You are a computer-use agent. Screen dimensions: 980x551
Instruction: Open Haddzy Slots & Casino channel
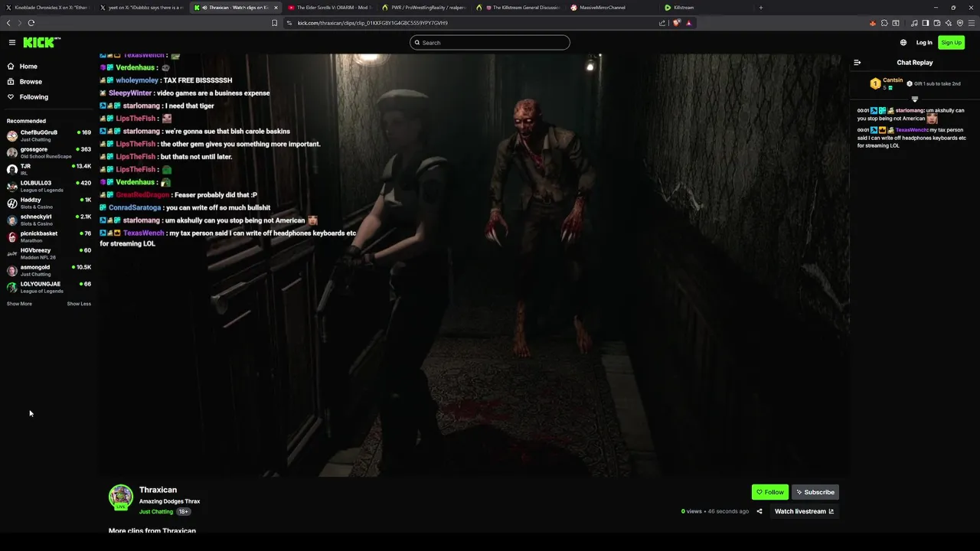(47, 203)
